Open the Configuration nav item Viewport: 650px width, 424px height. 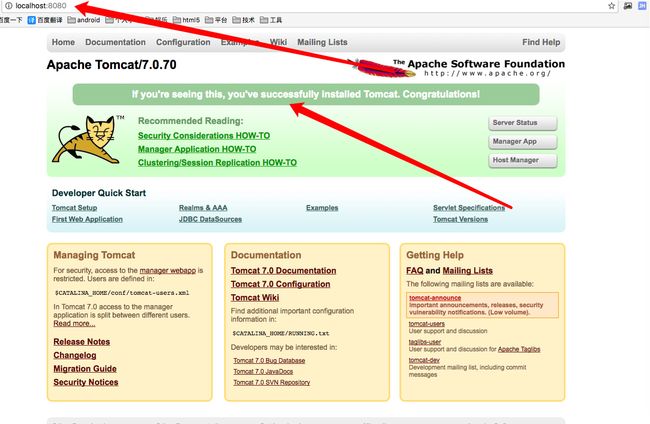[183, 42]
